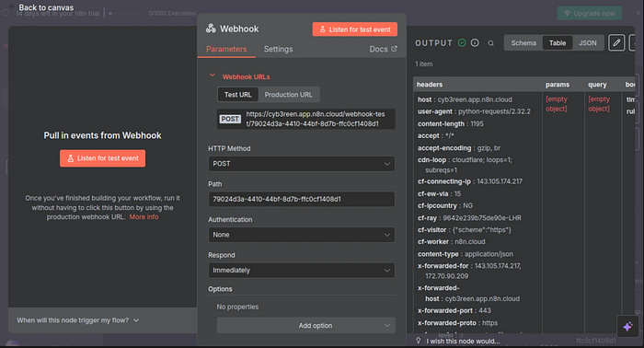Screen dimensions: 644x348
Task: Click the lightbulb icon beside node feedback
Action: [x=419, y=341]
